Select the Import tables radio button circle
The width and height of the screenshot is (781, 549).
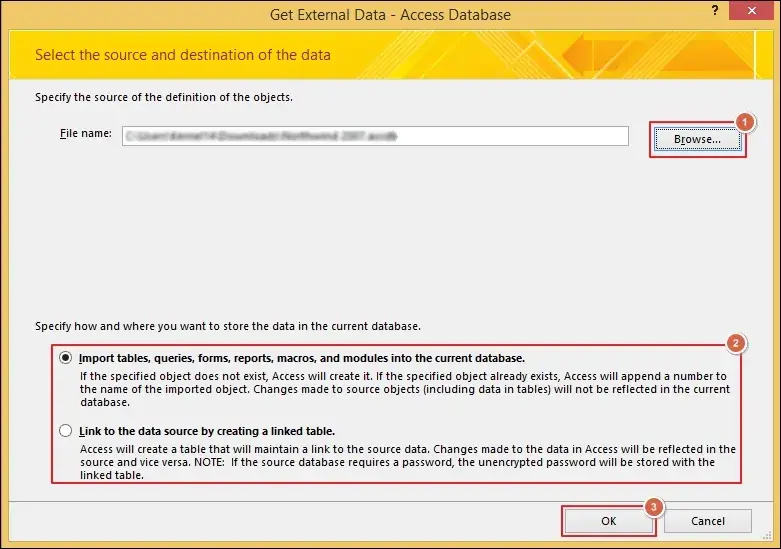(x=66, y=357)
